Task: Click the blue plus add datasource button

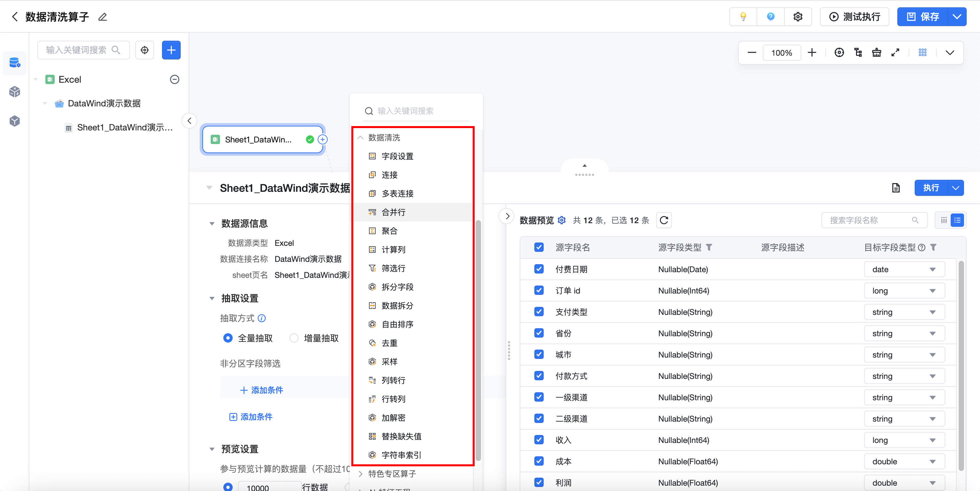Action: (x=171, y=50)
